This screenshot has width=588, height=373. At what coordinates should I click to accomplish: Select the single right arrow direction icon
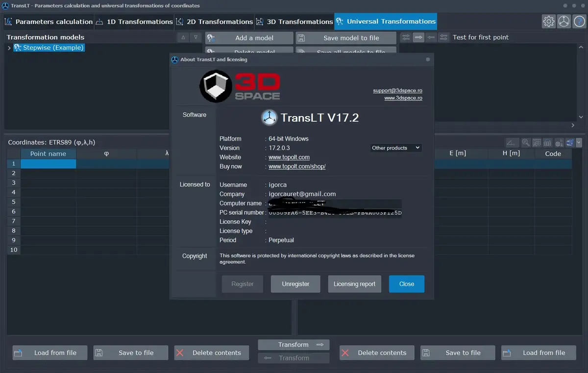click(418, 37)
